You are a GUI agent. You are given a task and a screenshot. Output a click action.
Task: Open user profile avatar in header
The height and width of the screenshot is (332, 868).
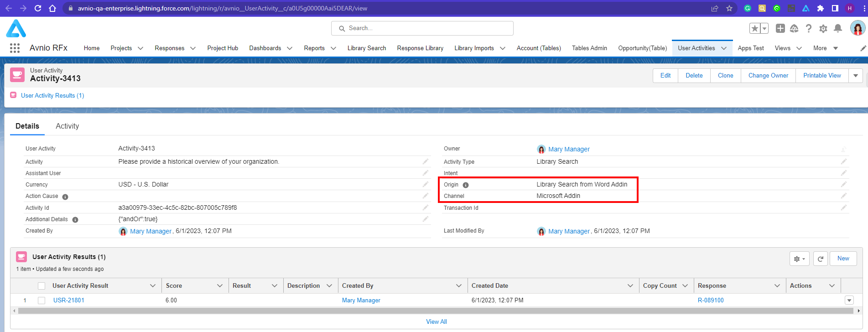[858, 28]
